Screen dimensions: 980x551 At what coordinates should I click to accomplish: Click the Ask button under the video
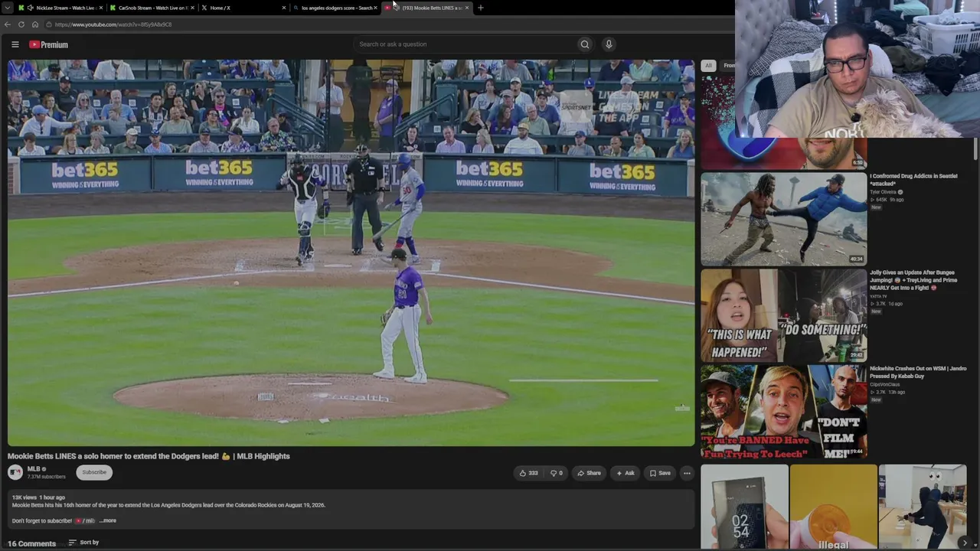point(626,473)
